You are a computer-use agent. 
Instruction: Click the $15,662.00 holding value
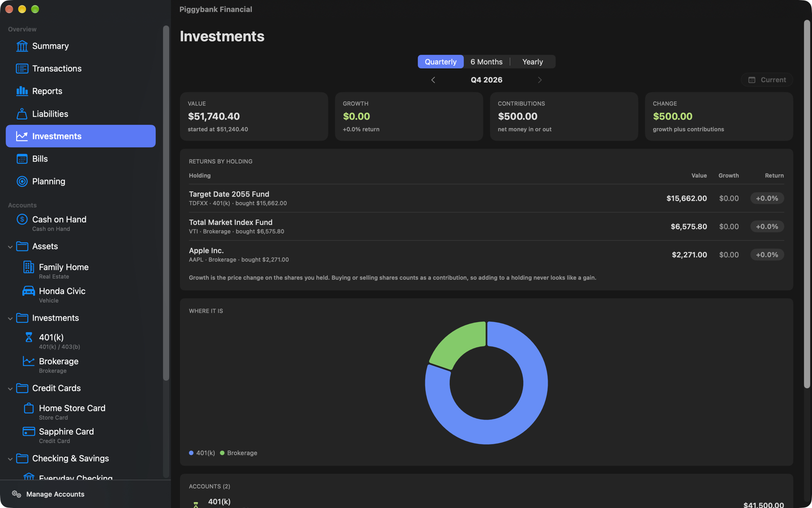click(687, 199)
